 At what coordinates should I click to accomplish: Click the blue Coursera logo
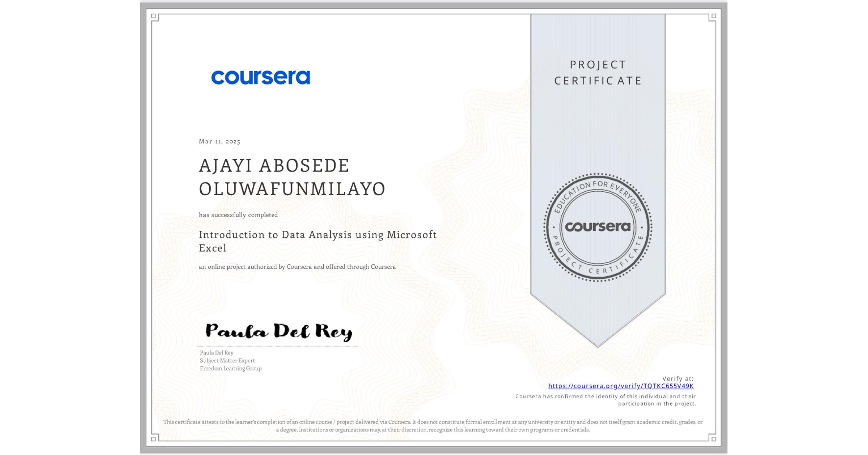261,77
